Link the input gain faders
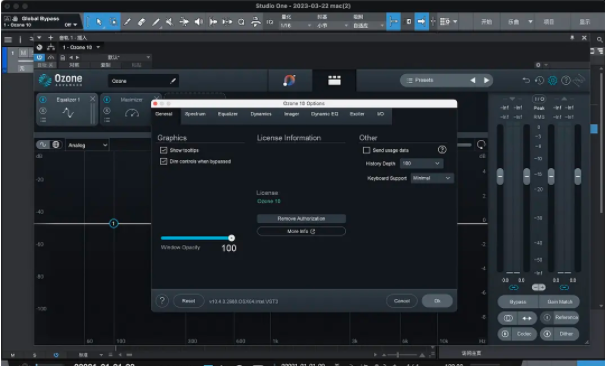 click(513, 287)
